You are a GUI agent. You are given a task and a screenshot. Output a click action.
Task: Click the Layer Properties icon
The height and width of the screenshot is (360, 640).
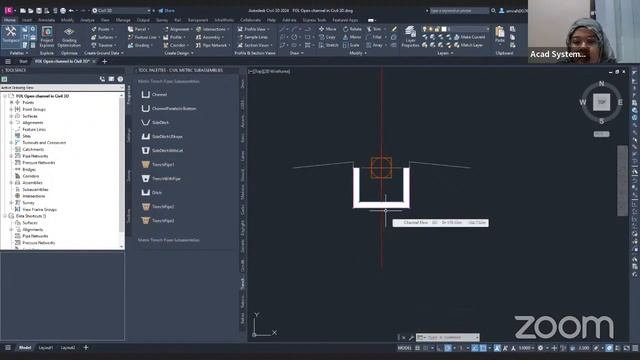point(410,37)
